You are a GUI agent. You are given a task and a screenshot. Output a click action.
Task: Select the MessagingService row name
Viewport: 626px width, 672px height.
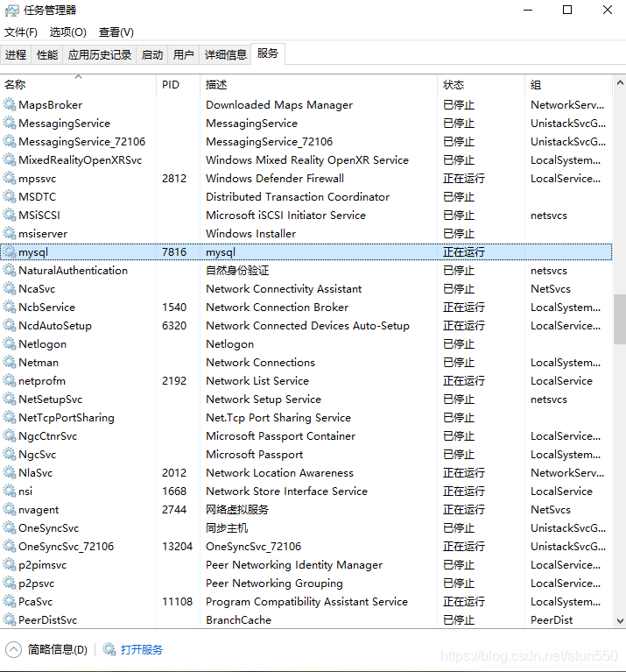point(64,123)
